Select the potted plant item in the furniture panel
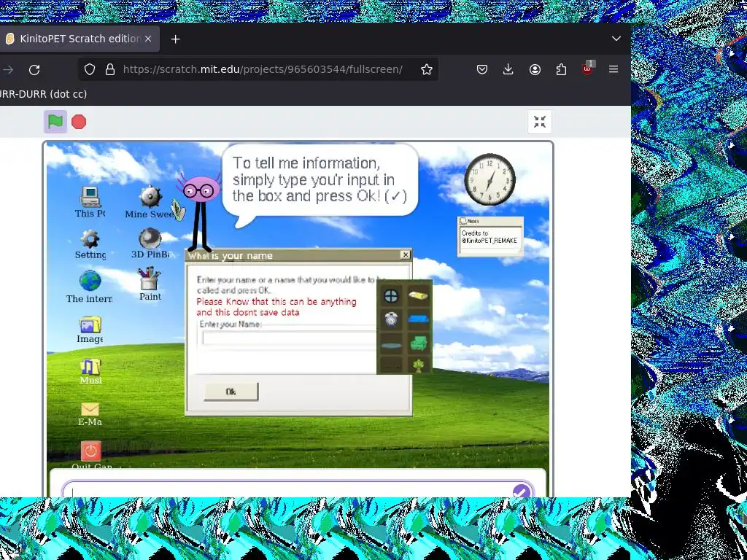 coord(418,366)
